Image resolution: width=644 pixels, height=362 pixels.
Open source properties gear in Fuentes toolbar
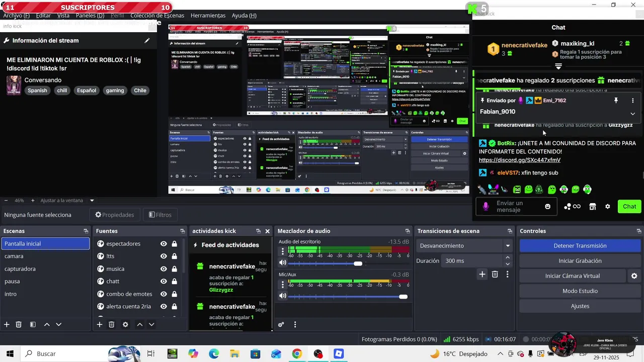[125, 324]
